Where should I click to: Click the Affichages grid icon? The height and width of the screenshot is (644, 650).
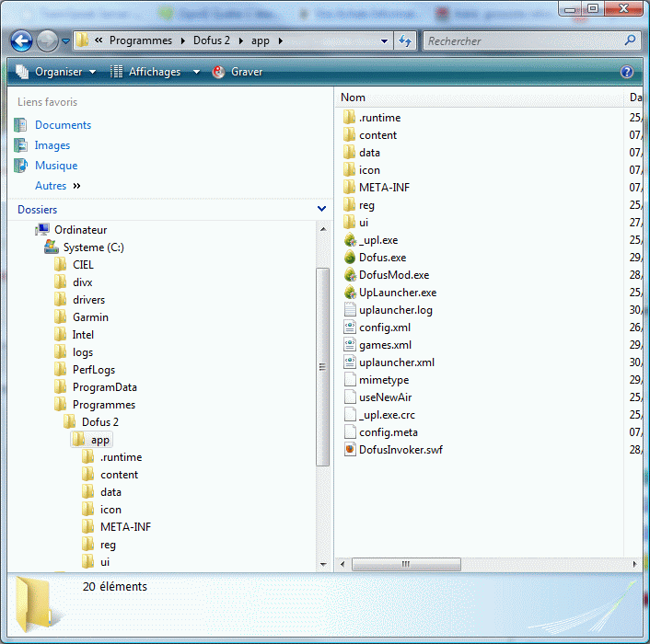[116, 72]
